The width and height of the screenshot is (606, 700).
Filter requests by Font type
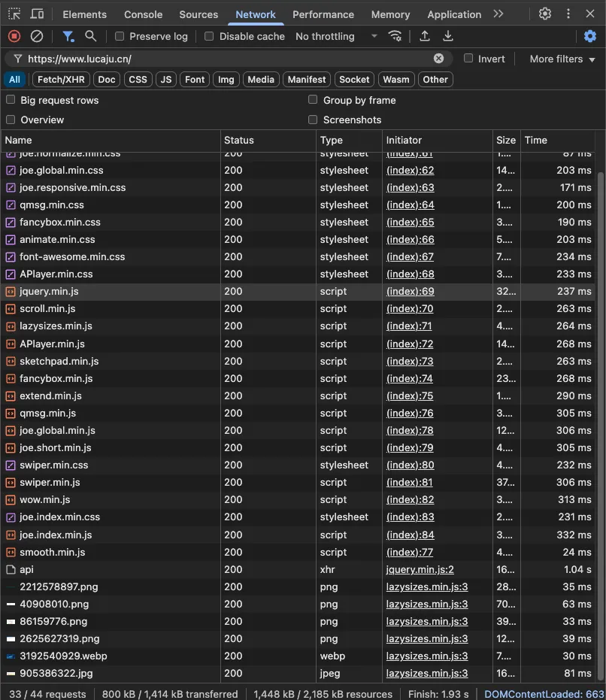coord(195,80)
